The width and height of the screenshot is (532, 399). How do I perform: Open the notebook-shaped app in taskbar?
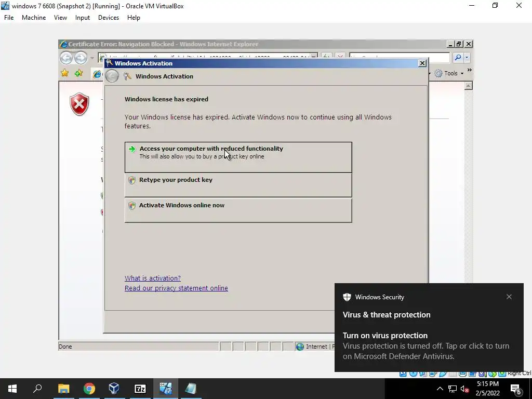191,389
